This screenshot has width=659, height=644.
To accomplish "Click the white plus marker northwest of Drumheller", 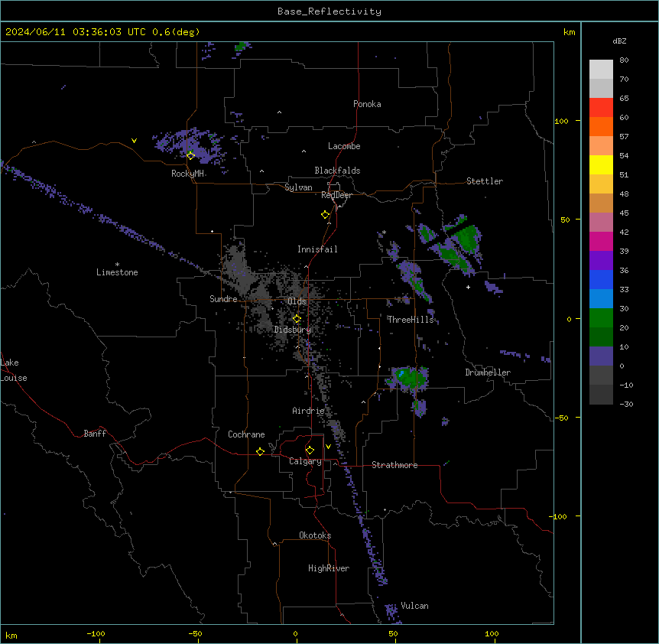I will pos(468,287).
